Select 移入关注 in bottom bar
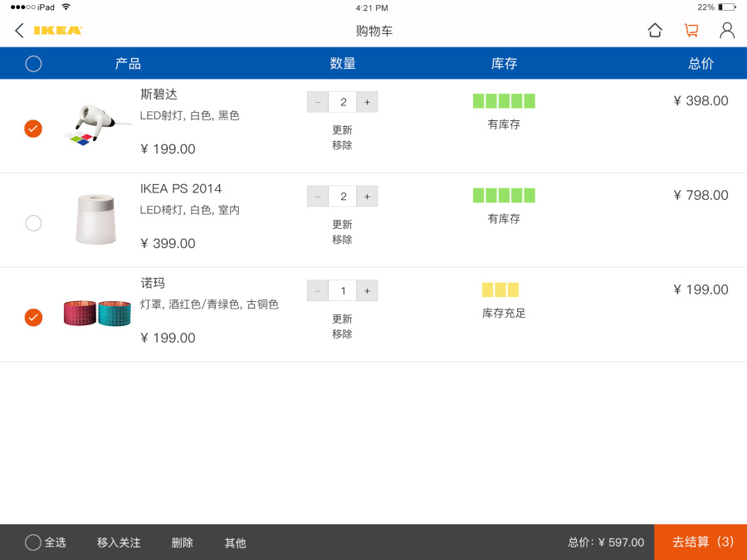 tap(118, 543)
